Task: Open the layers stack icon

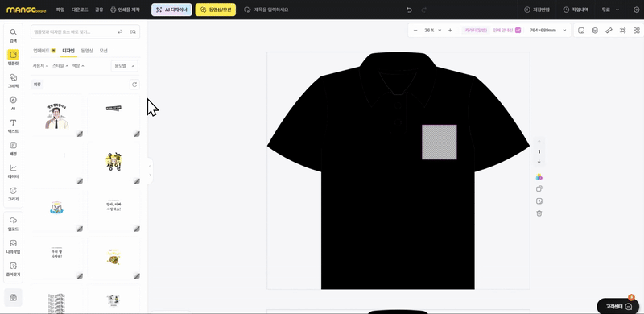Action: [x=595, y=31]
